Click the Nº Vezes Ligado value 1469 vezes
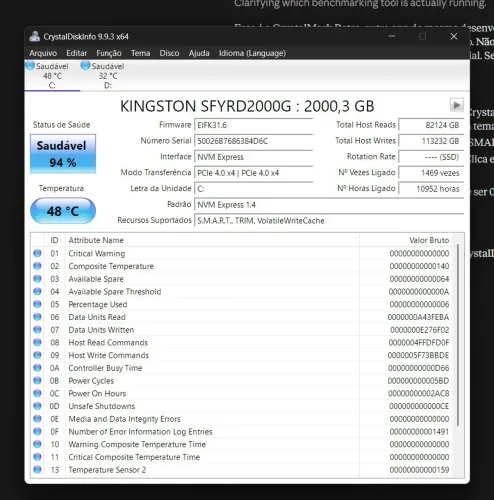Image resolution: width=494 pixels, height=500 pixels. point(431,173)
